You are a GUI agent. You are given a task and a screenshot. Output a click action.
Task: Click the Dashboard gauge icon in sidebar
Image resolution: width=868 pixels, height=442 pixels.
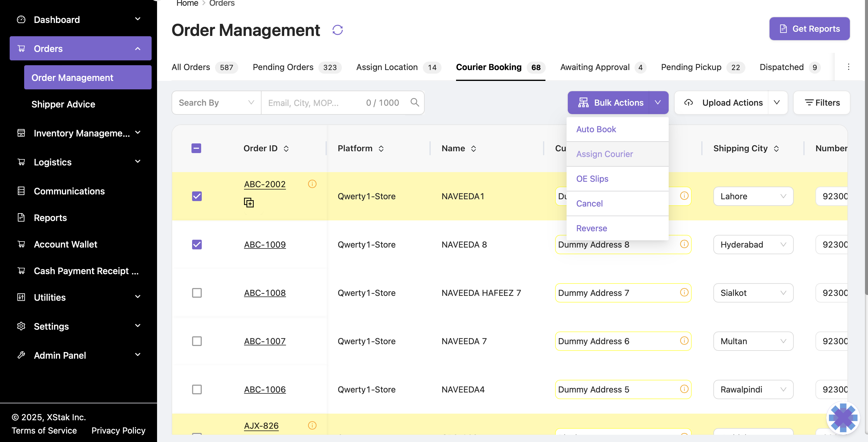21,19
